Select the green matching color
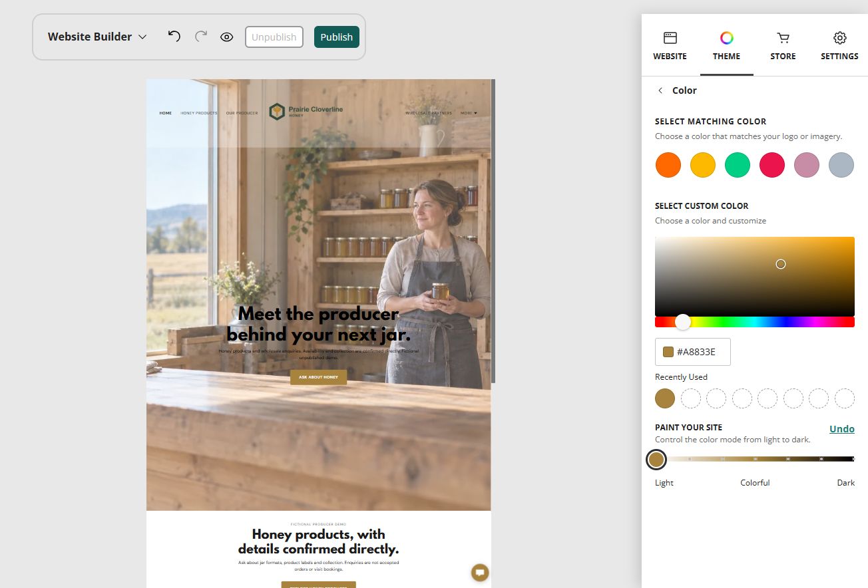 (738, 164)
